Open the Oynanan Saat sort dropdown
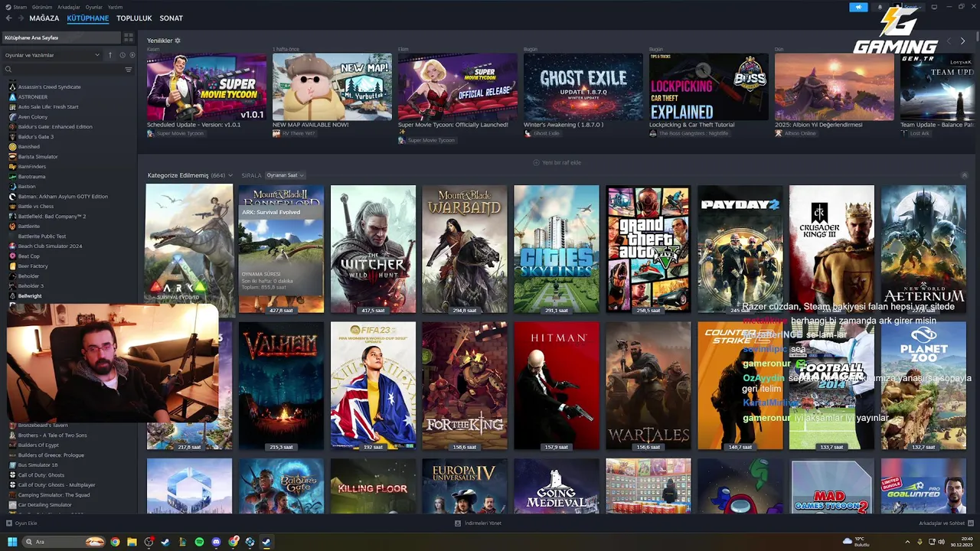The image size is (980, 551). [285, 175]
